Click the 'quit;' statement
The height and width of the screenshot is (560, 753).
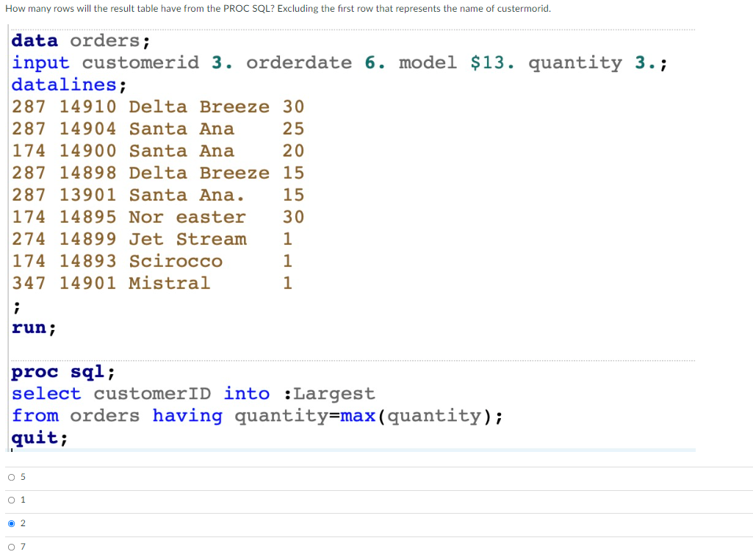[x=40, y=438]
